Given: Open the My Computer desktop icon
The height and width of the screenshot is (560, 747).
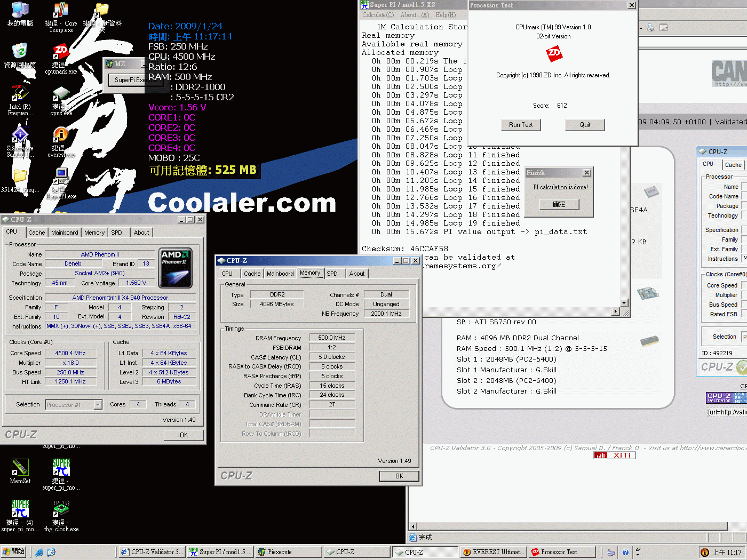Looking at the screenshot, I should pos(20,11).
